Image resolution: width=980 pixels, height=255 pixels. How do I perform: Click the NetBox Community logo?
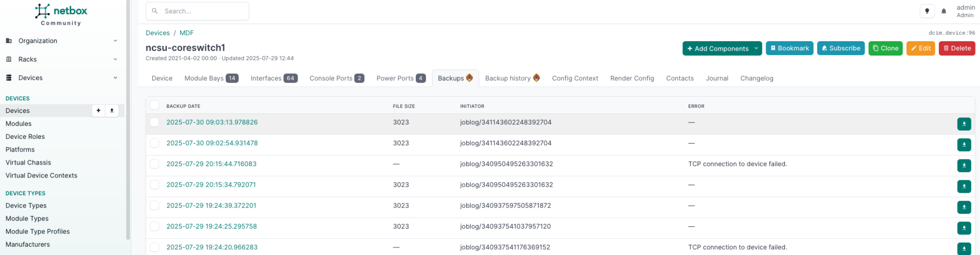(61, 15)
